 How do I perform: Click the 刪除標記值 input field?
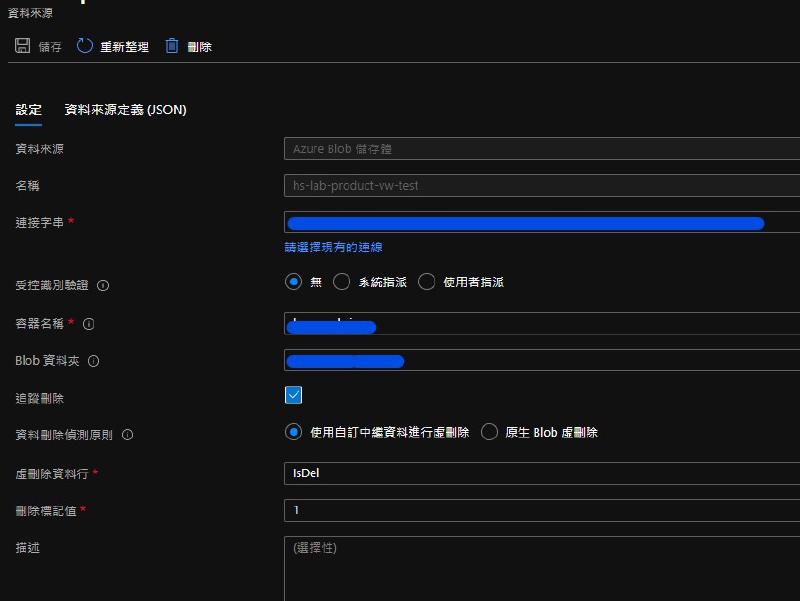[x=540, y=510]
